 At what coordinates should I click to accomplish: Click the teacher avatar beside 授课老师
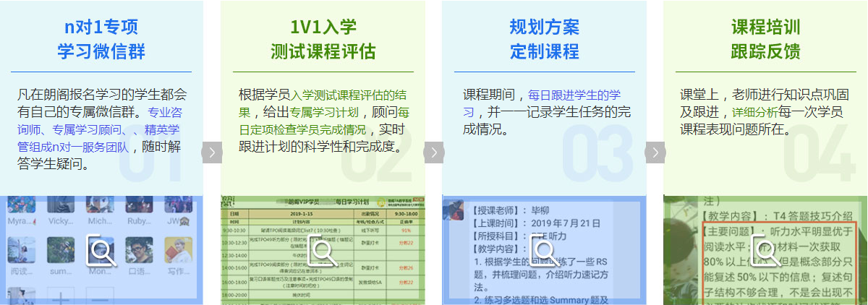pos(454,211)
